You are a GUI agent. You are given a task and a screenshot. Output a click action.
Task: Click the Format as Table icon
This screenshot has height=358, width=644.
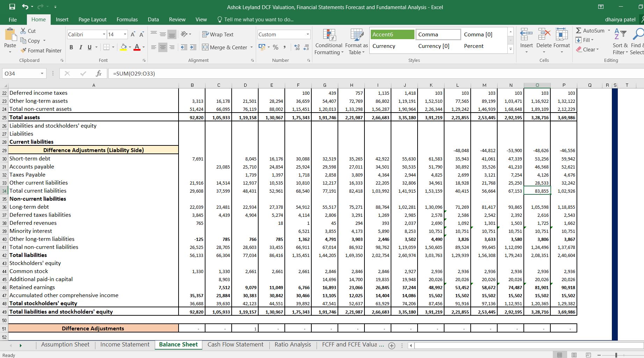pyautogui.click(x=357, y=35)
